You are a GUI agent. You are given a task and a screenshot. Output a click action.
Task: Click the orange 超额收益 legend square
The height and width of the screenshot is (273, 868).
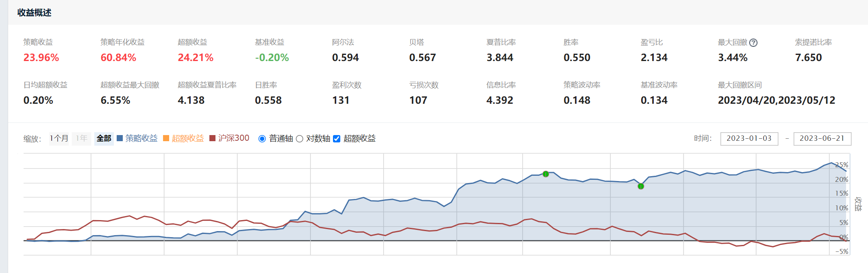(166, 138)
